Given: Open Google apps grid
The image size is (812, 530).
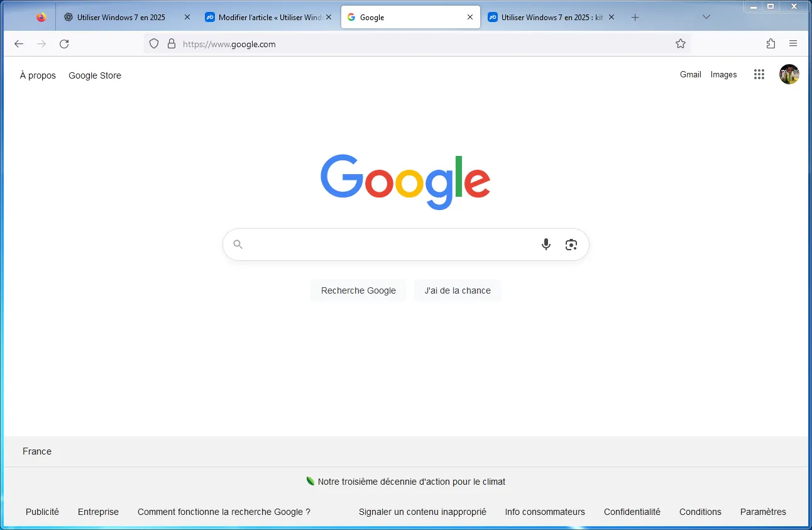Looking at the screenshot, I should 759,74.
